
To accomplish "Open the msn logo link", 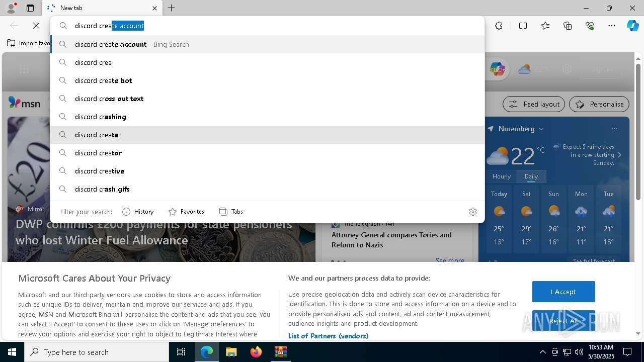I will (24, 103).
